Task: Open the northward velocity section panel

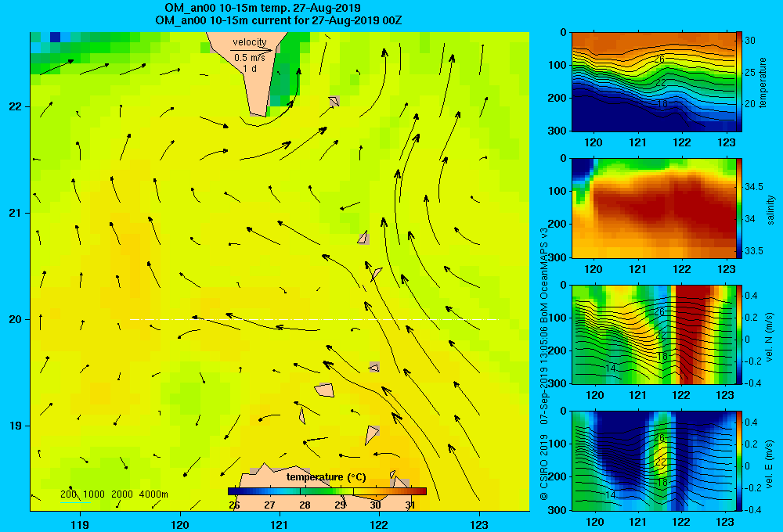Action: click(653, 334)
